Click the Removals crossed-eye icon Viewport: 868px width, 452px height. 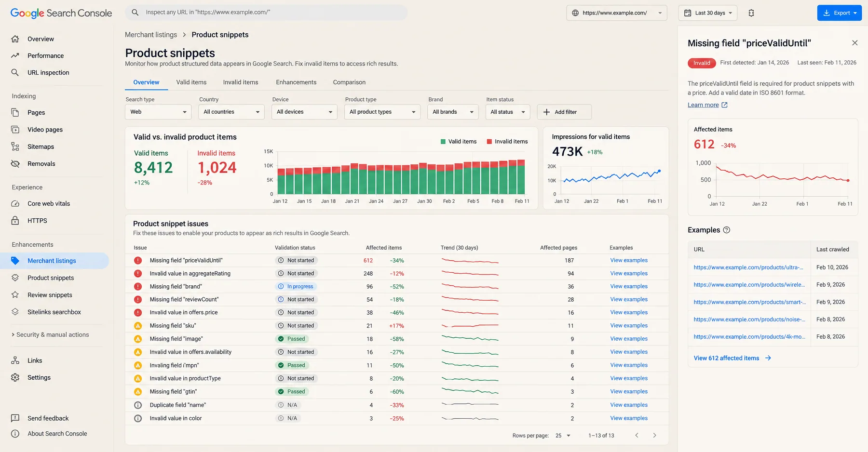15,164
